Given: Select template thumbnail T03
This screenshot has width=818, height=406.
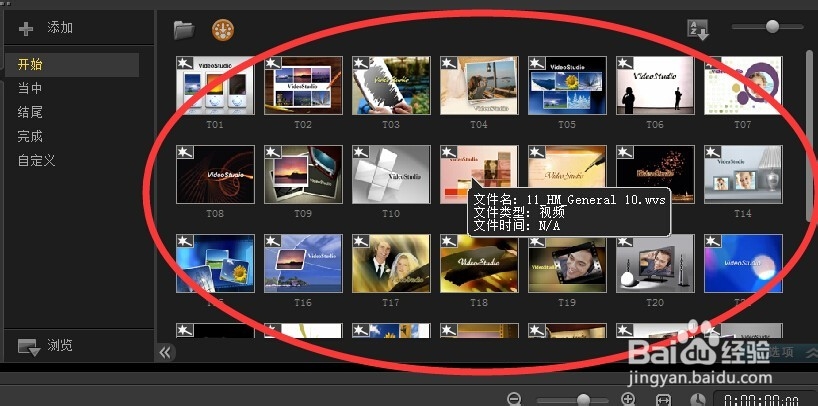Looking at the screenshot, I should click(x=391, y=86).
